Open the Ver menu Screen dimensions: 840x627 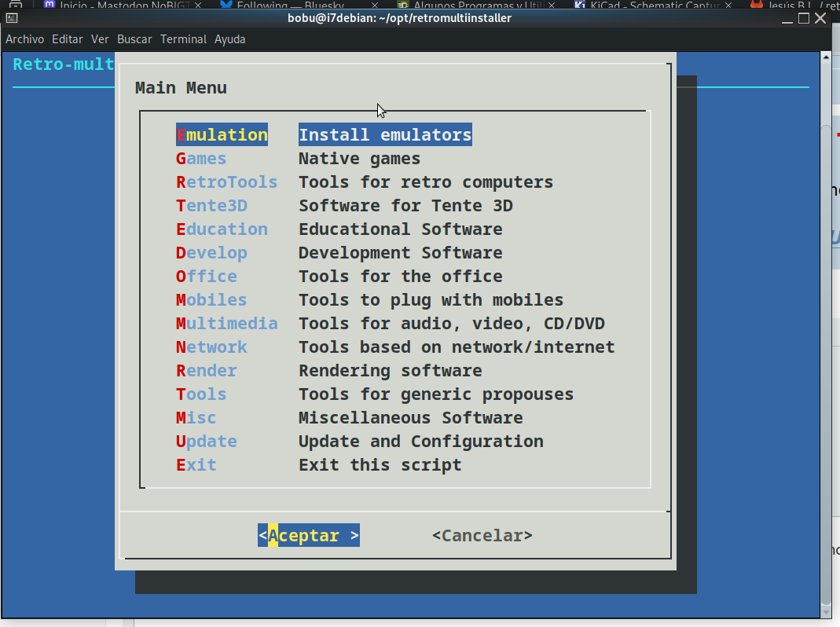(100, 39)
